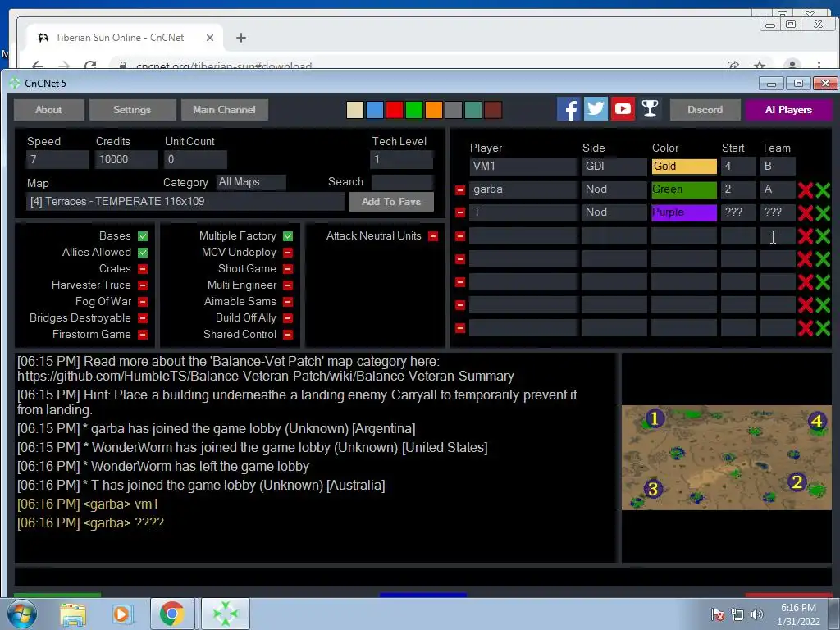Click the chat message input bar

[x=422, y=577]
